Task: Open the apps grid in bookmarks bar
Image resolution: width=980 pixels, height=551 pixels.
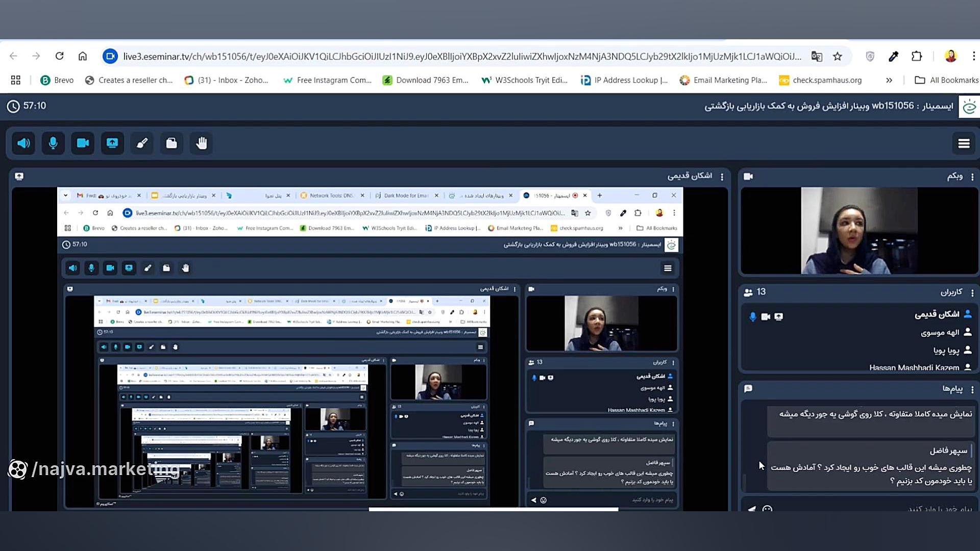Action: pyautogui.click(x=16, y=80)
